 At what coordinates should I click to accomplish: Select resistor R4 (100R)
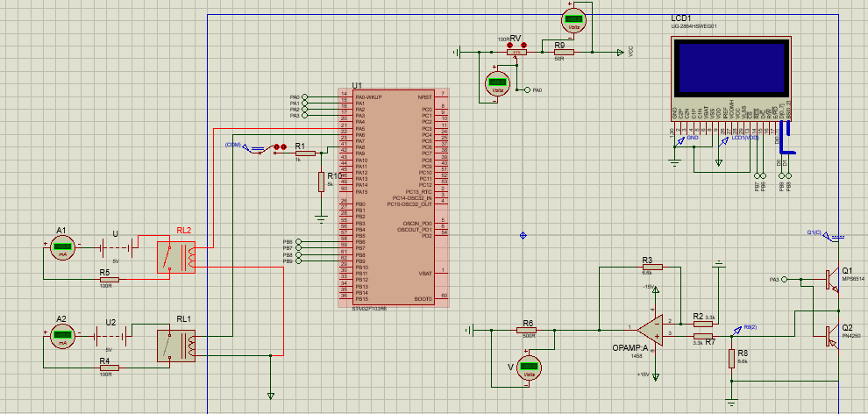109,368
